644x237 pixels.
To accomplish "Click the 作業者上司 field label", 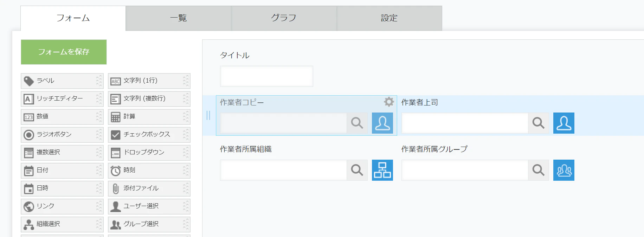I will click(420, 102).
